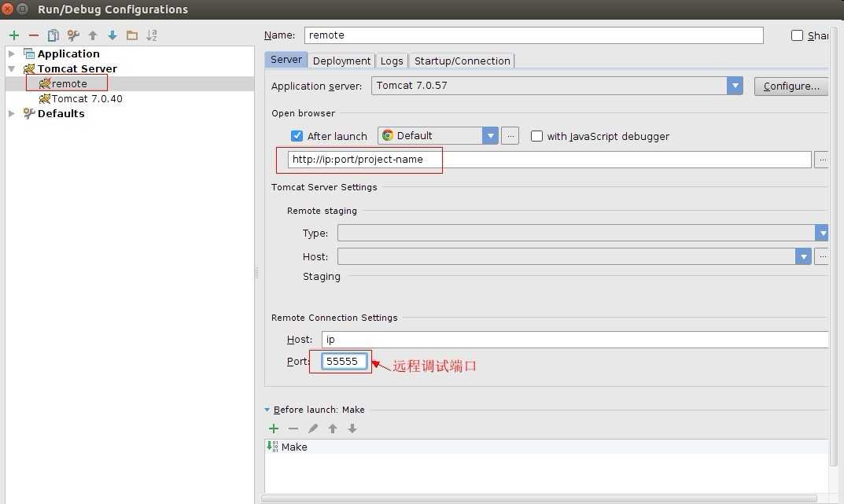The width and height of the screenshot is (844, 504).
Task: Switch to the Logs tab
Action: [x=391, y=61]
